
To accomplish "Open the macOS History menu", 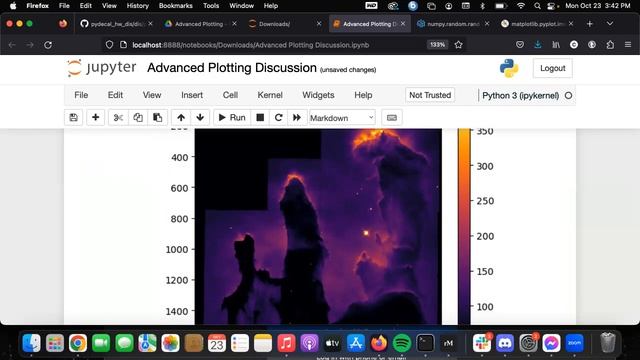I will click(138, 6).
